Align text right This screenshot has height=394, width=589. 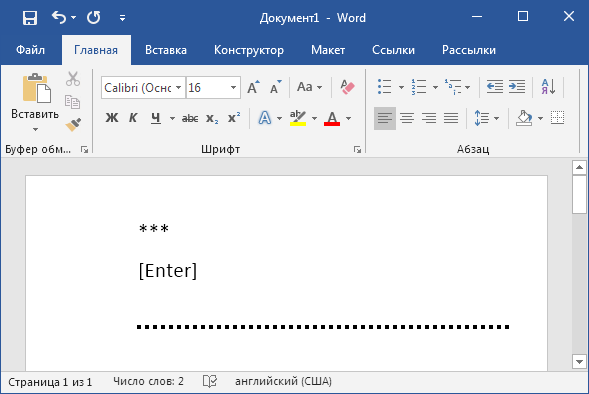pos(429,118)
